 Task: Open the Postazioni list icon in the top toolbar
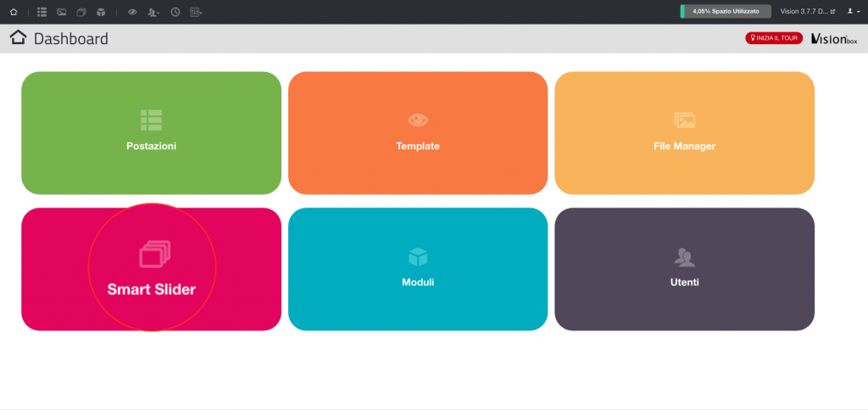point(42,12)
